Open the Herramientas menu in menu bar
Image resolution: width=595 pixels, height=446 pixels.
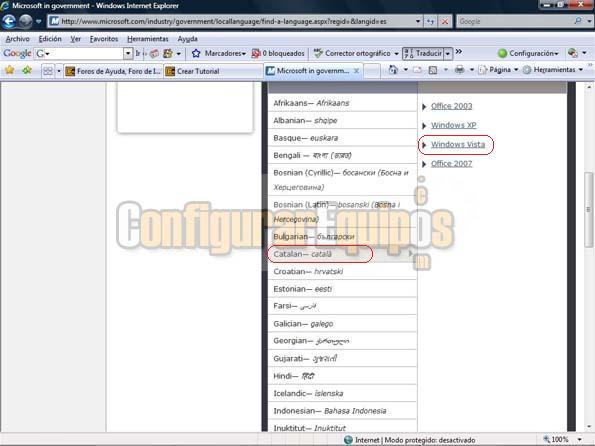coord(148,39)
